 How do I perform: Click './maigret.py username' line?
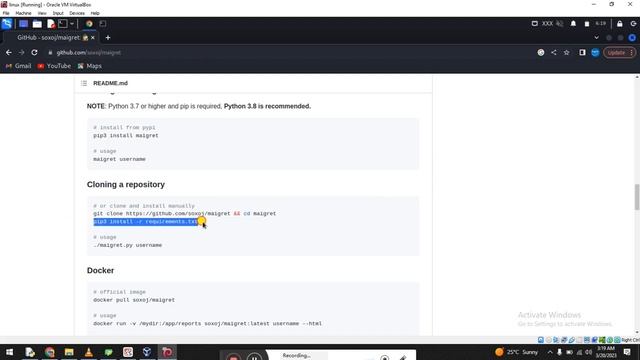[x=127, y=245]
